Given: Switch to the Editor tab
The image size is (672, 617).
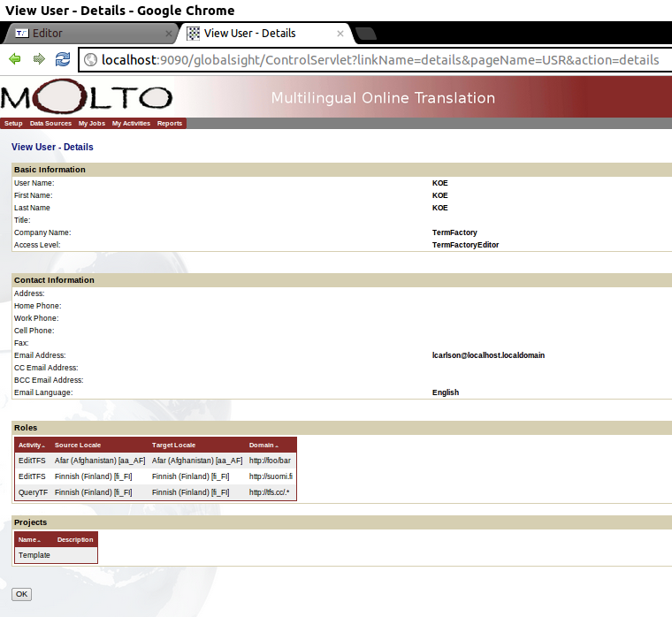Looking at the screenshot, I should [x=90, y=34].
